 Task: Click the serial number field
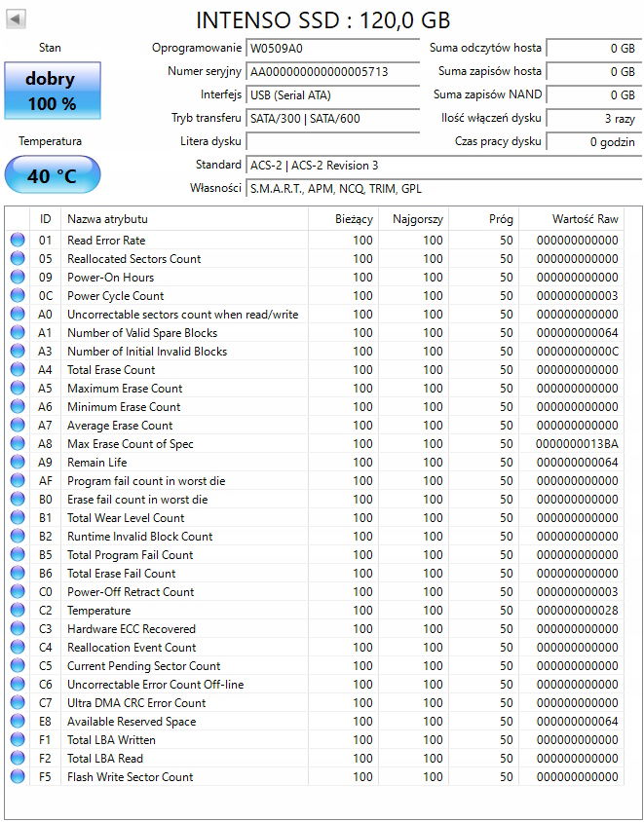[333, 71]
